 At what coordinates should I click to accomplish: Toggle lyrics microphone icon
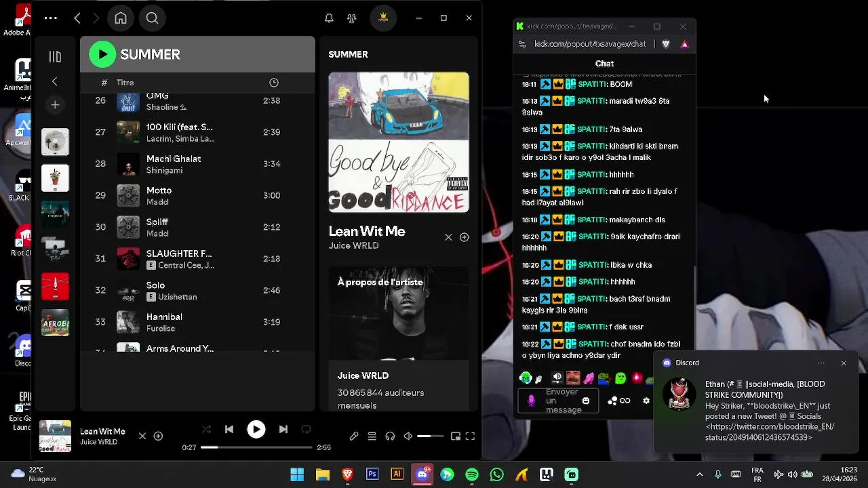coord(354,436)
